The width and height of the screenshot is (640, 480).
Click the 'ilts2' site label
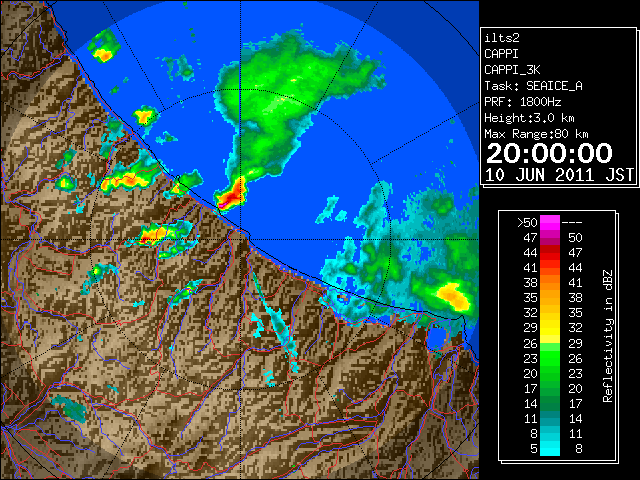(x=502, y=38)
